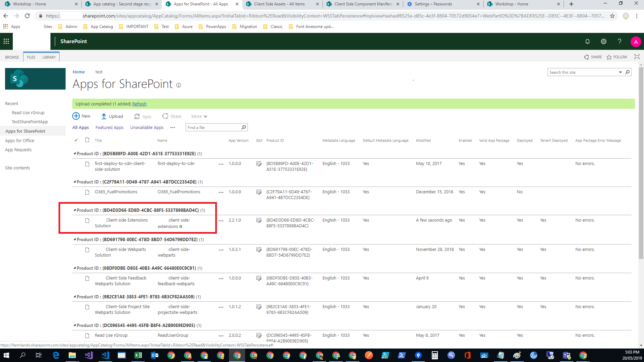
Task: Toggle the select-all checkmark in list header
Action: click(76, 140)
